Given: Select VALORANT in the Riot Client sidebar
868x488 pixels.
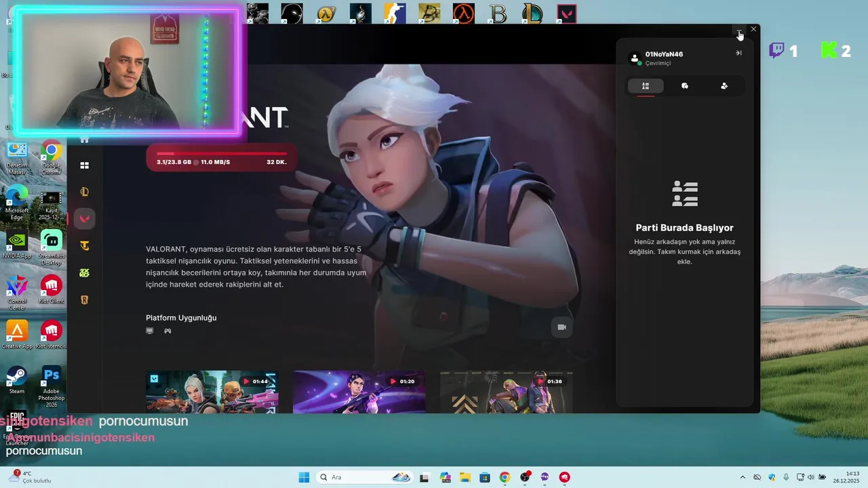Looking at the screenshot, I should point(85,218).
